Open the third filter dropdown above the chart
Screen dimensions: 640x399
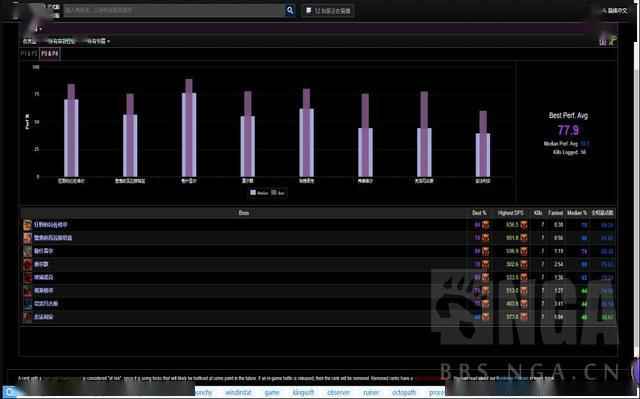(97, 41)
